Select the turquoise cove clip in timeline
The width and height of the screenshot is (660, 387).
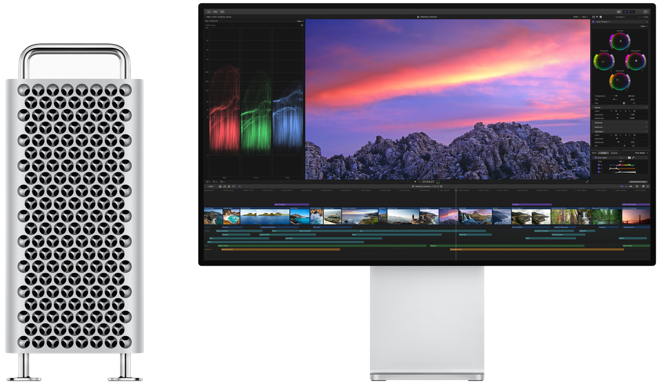[231, 216]
